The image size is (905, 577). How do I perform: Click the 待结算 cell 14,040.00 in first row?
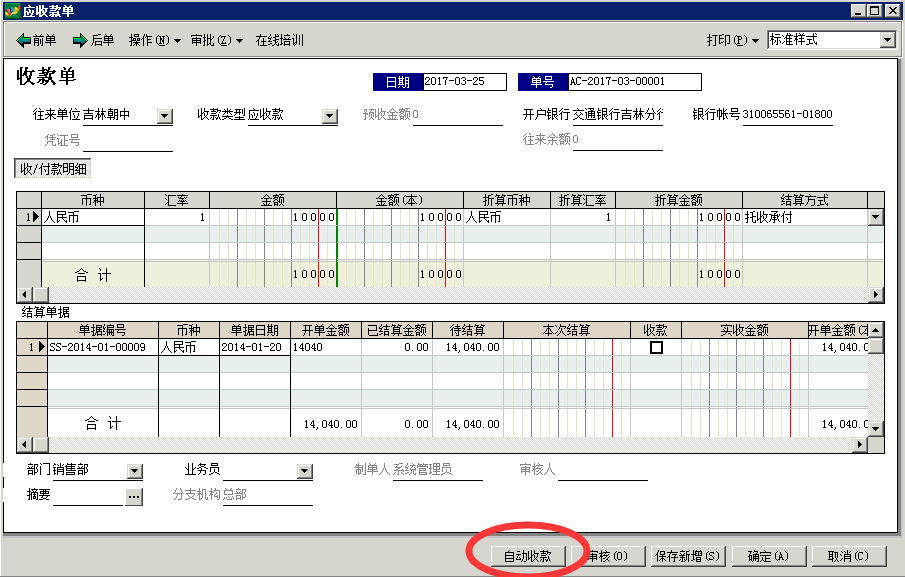coord(468,347)
